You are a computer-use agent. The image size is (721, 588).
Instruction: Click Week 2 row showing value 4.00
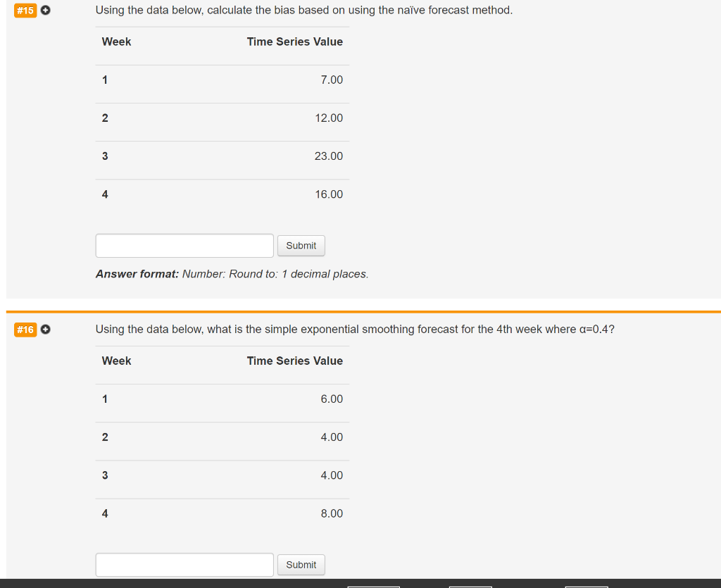(x=222, y=437)
